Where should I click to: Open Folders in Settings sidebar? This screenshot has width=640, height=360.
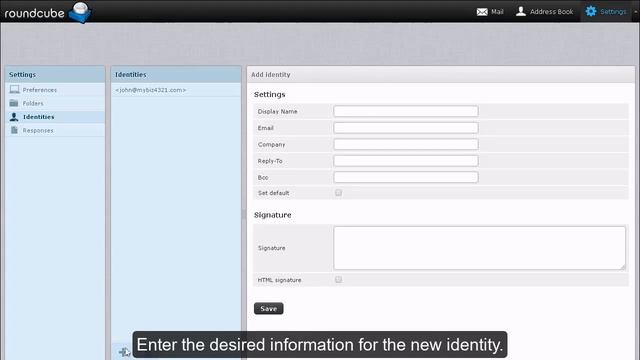55,103
